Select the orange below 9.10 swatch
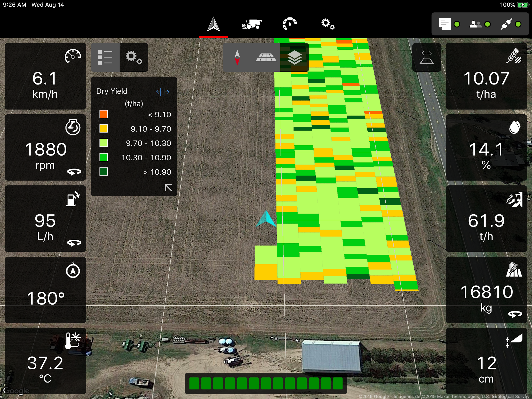The image size is (532, 399). (103, 114)
